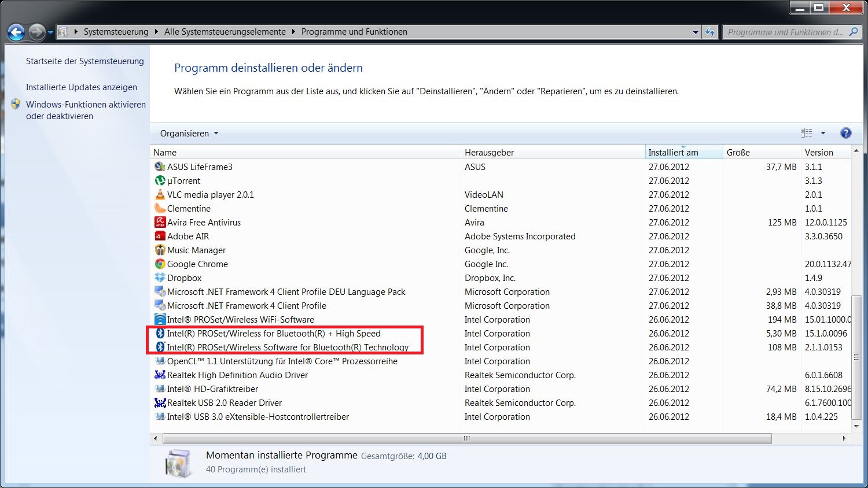Sort list by Herausgeber column header
Image resolution: width=868 pixels, height=488 pixels.
(x=553, y=152)
